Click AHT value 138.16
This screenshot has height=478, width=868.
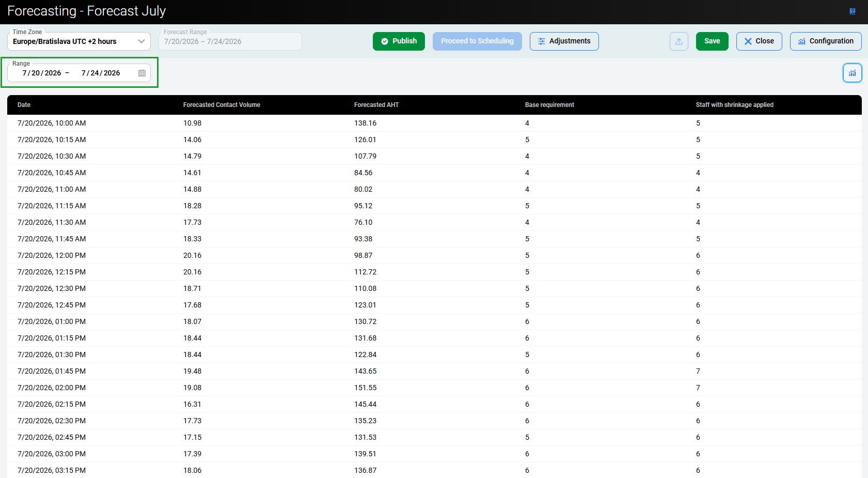(x=365, y=124)
